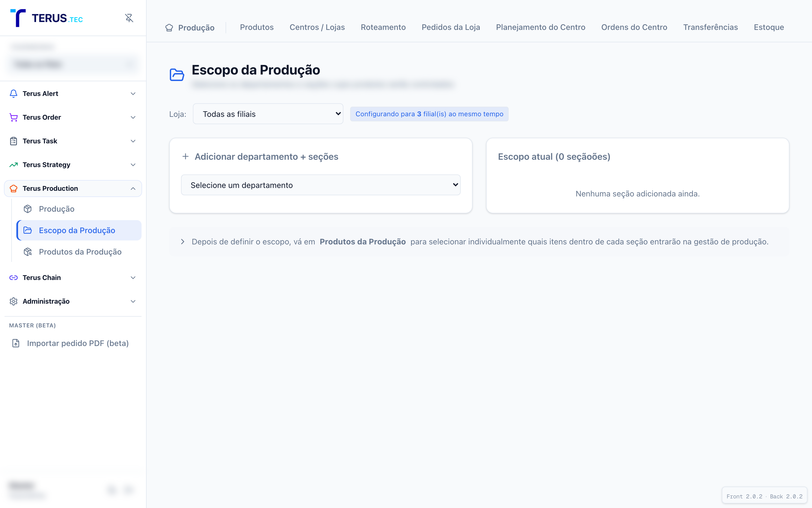812x508 pixels.
Task: Open the Loja dropdown showing Todas as filiais
Action: click(x=268, y=114)
